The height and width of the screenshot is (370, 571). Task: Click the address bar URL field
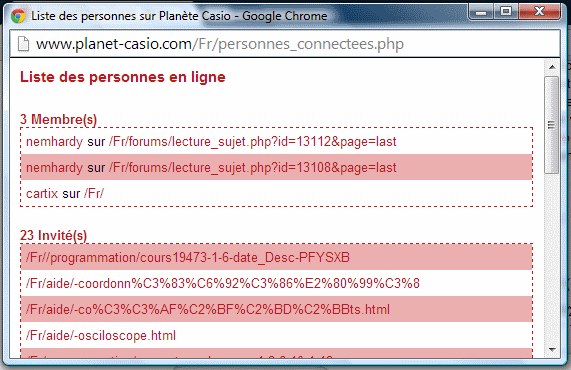coord(285,44)
